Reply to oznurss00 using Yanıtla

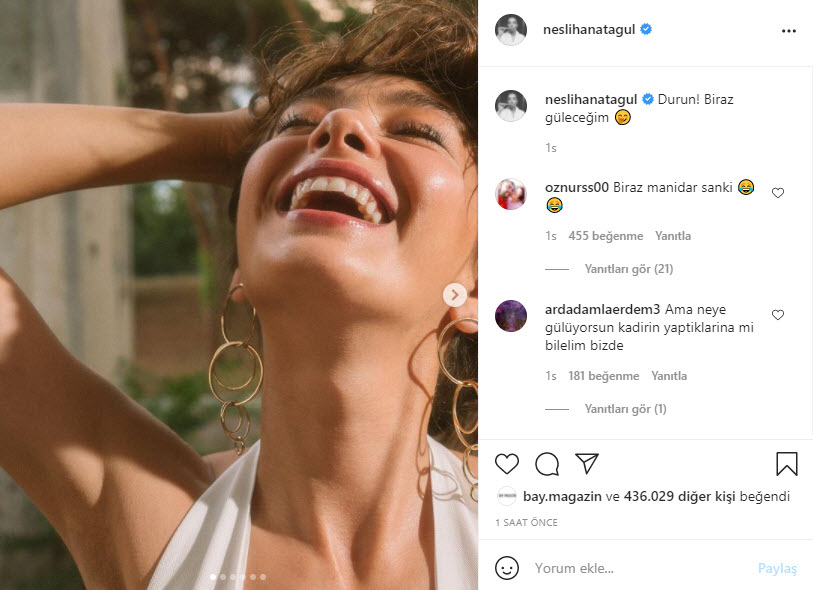tap(673, 236)
